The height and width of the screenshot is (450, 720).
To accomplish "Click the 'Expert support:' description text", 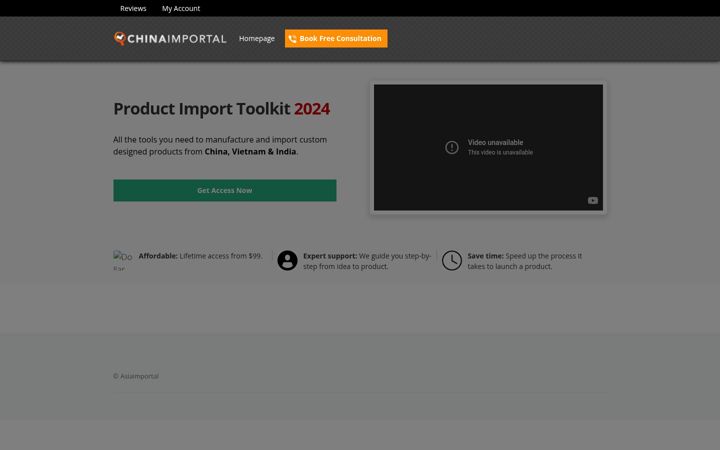I will click(367, 261).
